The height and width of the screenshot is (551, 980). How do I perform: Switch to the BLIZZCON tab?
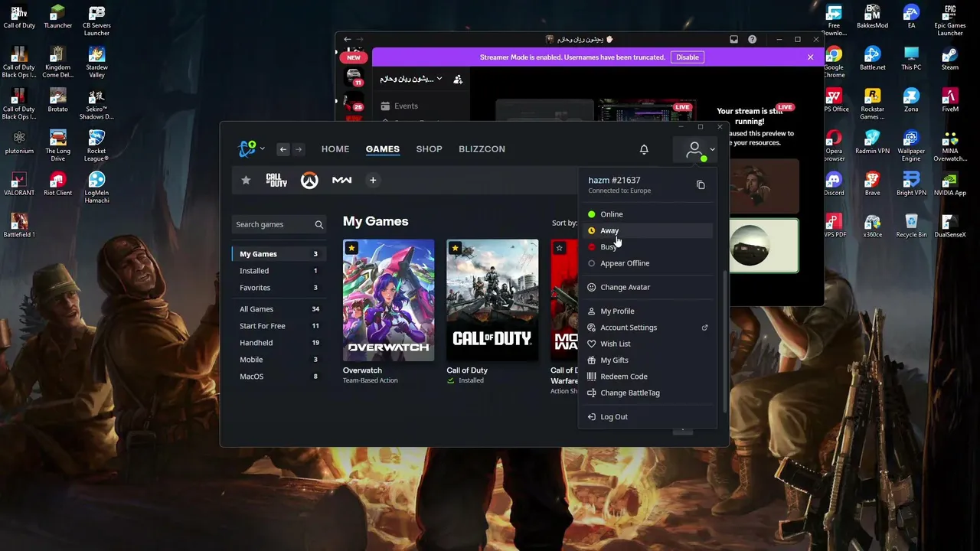click(x=482, y=149)
